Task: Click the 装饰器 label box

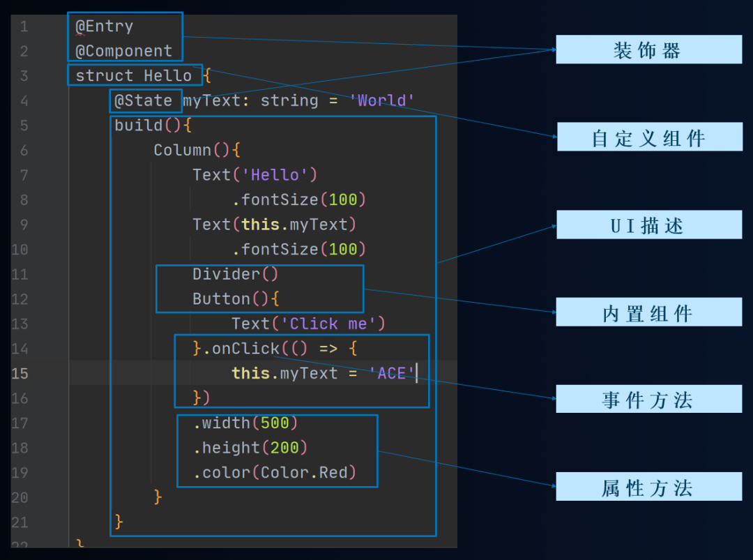Action: (x=649, y=50)
